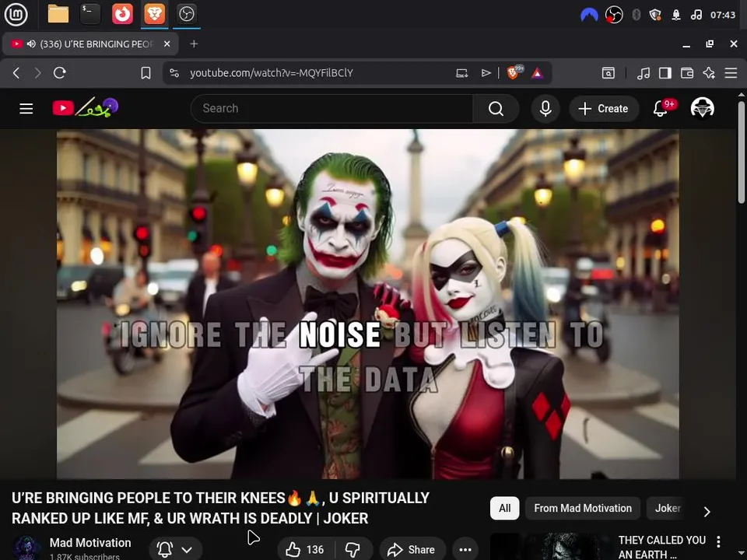This screenshot has width=747, height=560.
Task: Go to YouTube home via logo
Action: [x=86, y=107]
